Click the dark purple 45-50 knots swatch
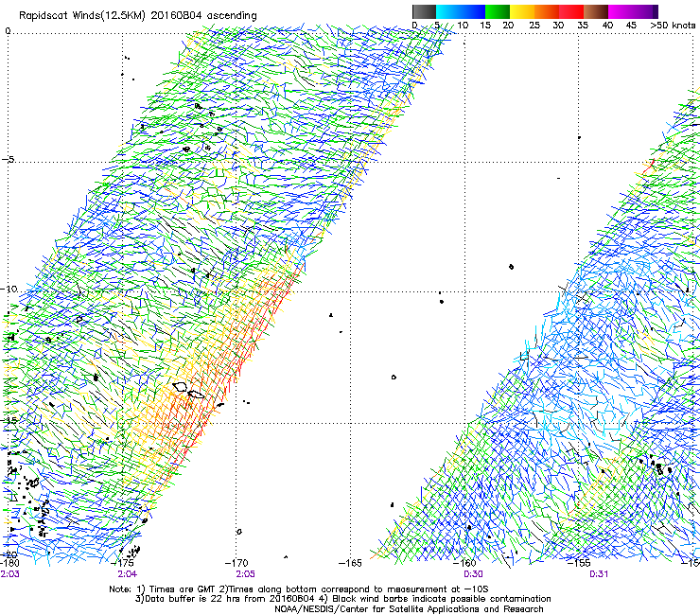This screenshot has width=700, height=615. pyautogui.click(x=645, y=11)
